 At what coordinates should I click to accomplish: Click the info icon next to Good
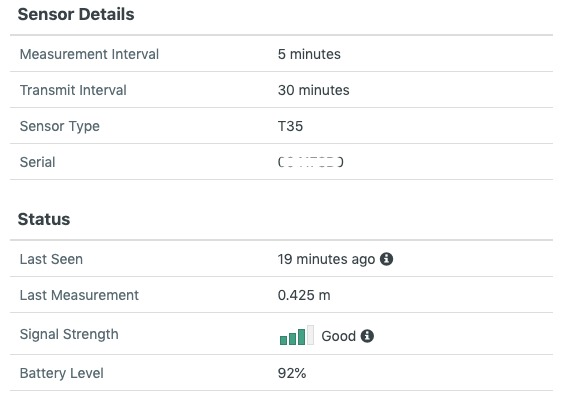tap(367, 336)
